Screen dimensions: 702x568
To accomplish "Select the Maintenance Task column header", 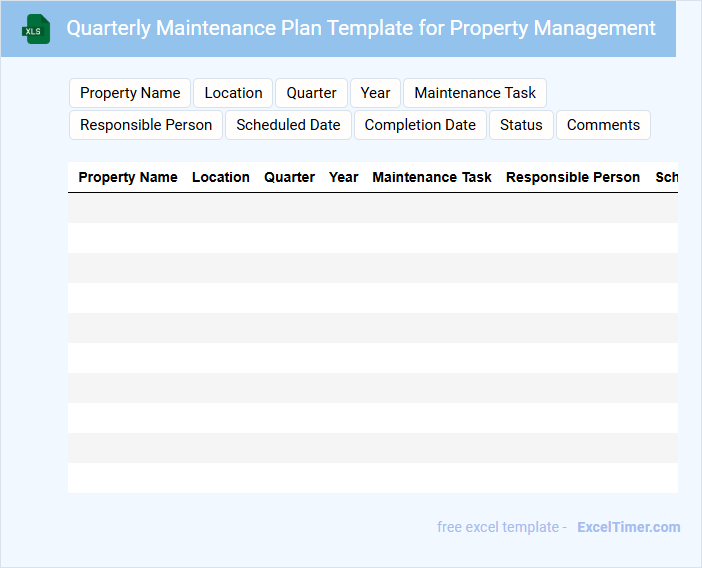I will tap(432, 177).
